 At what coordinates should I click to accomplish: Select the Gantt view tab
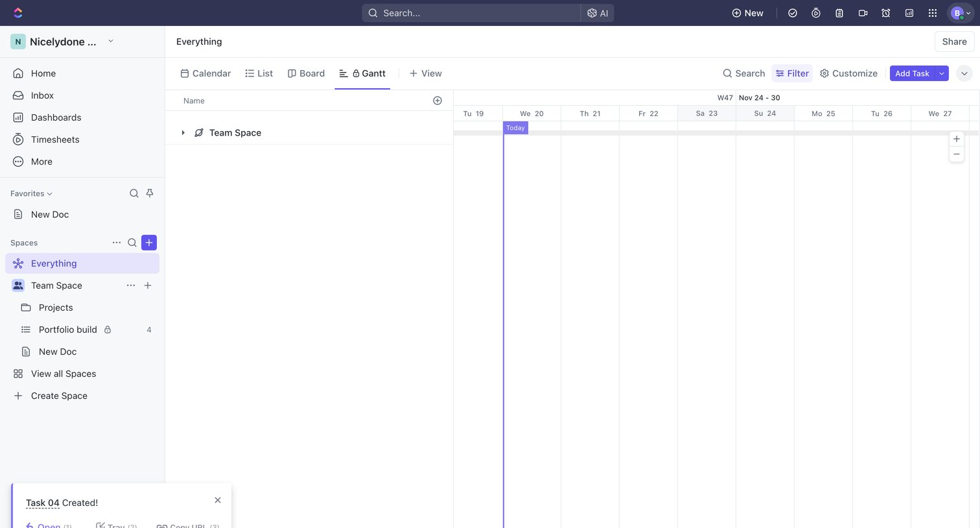pyautogui.click(x=362, y=73)
